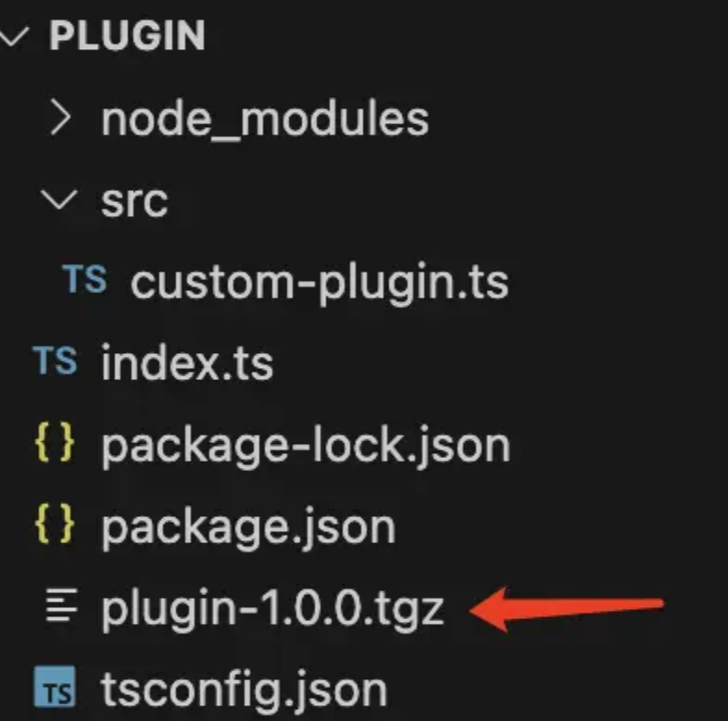Viewport: 728px width, 721px height.
Task: Click the PLUGIN section header title
Action: 127,35
